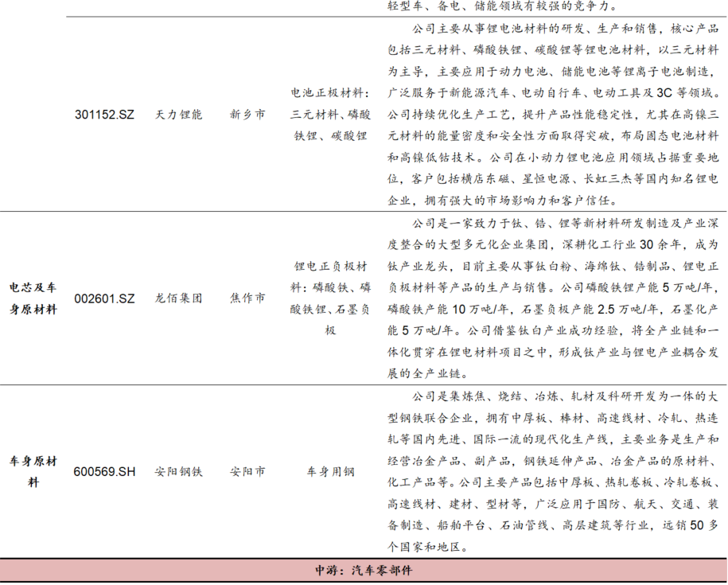The width and height of the screenshot is (728, 585).
Task: Click company name 安阳钢铁
Action: pos(179,472)
